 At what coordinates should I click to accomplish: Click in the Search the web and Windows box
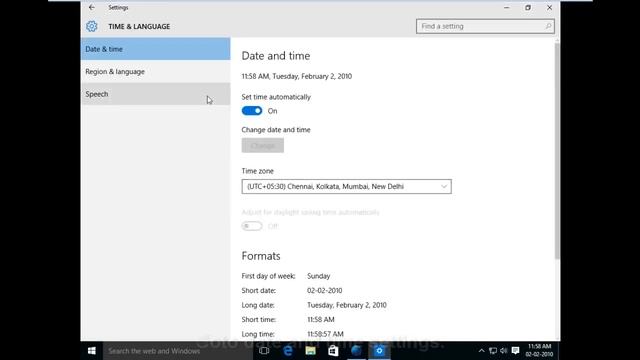[x=178, y=351]
